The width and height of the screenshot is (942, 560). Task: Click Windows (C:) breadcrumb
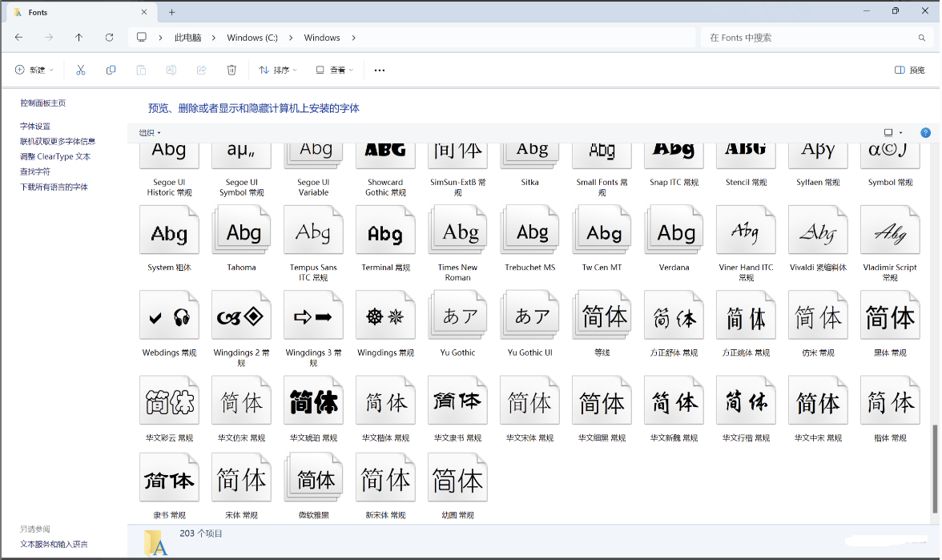click(x=252, y=38)
